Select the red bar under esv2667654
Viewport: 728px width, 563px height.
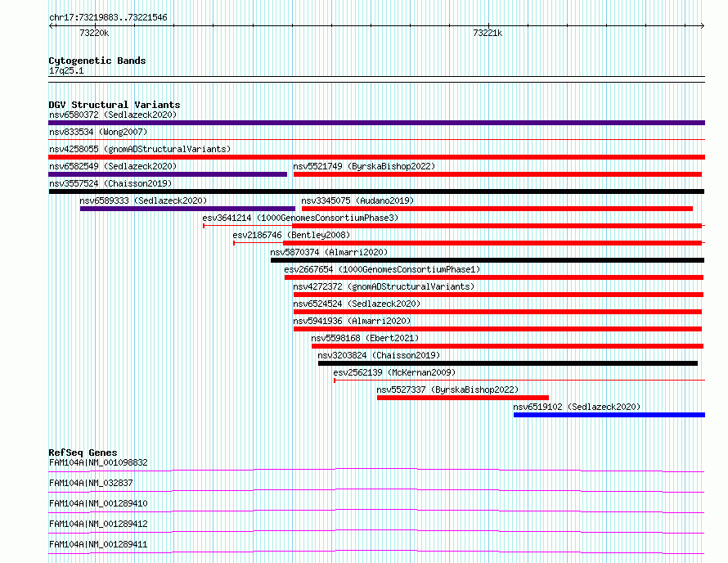[x=494, y=277]
